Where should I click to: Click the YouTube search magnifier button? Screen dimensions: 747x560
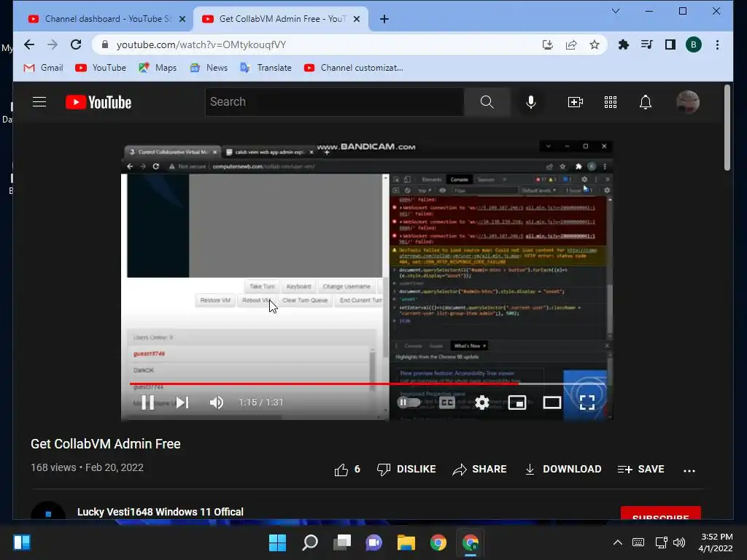click(x=487, y=102)
